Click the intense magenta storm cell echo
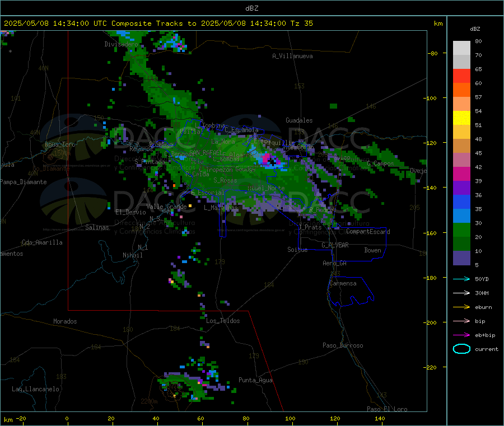Image resolution: width=504 pixels, height=426 pixels. (267, 159)
